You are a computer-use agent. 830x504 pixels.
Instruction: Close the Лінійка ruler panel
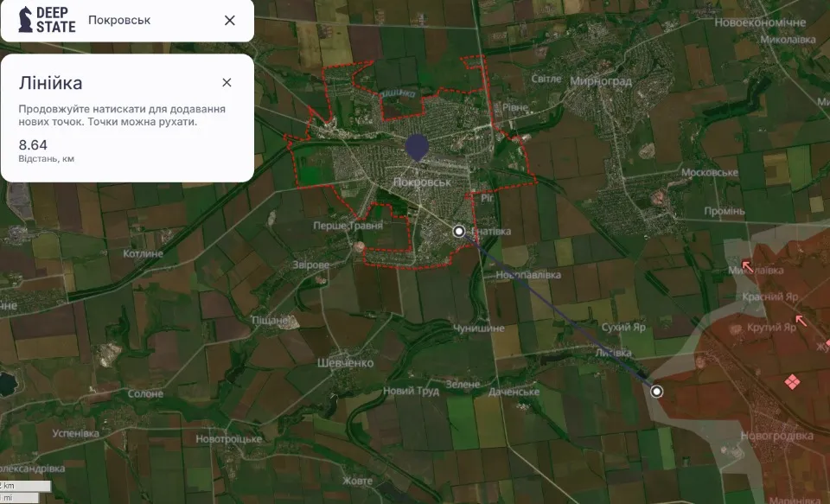tap(227, 83)
